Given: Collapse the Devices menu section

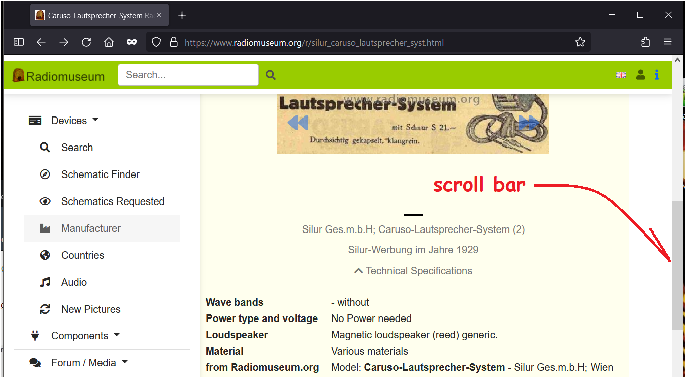Looking at the screenshot, I should [x=63, y=120].
